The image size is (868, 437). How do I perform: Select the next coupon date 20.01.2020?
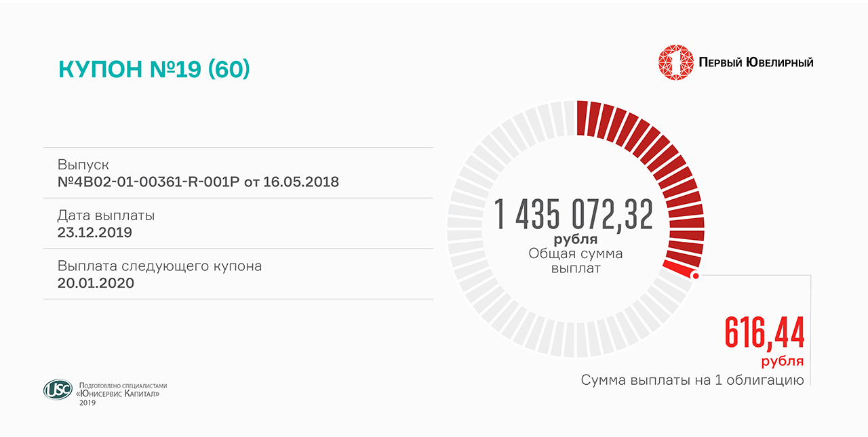96,283
